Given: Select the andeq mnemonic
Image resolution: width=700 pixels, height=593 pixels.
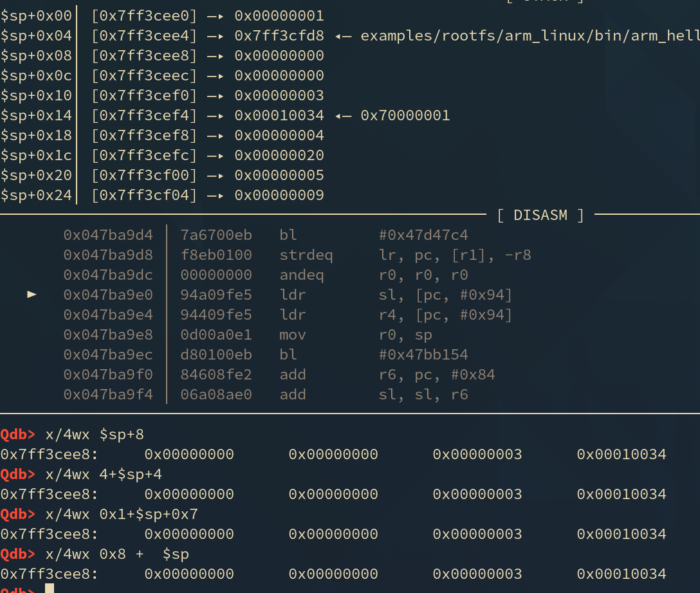Looking at the screenshot, I should [x=302, y=275].
